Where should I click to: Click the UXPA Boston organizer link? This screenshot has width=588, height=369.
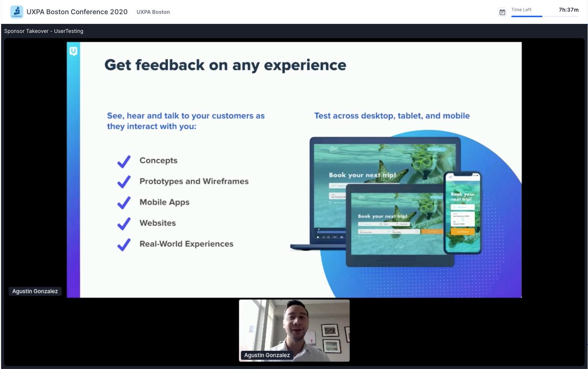[x=153, y=12]
